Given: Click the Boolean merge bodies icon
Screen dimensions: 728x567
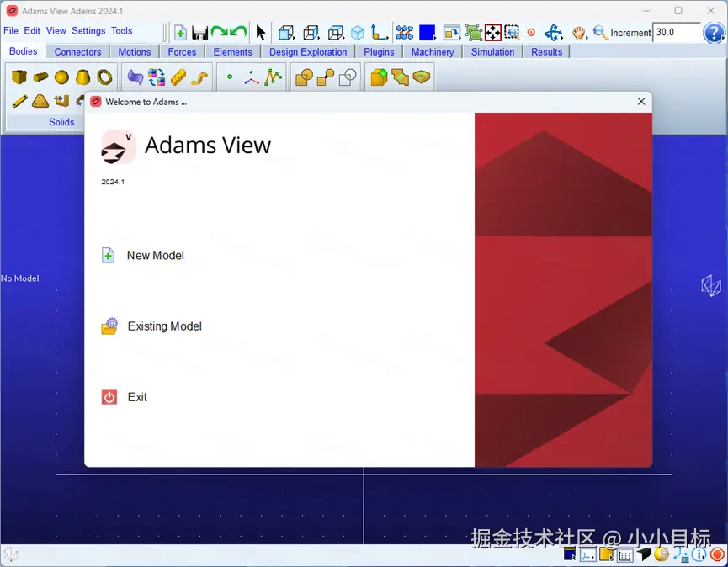Looking at the screenshot, I should click(326, 77).
